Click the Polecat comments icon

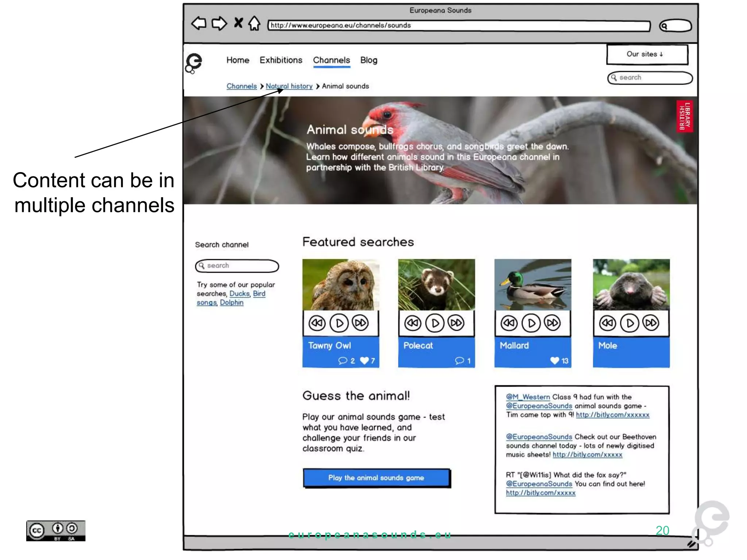[460, 361]
